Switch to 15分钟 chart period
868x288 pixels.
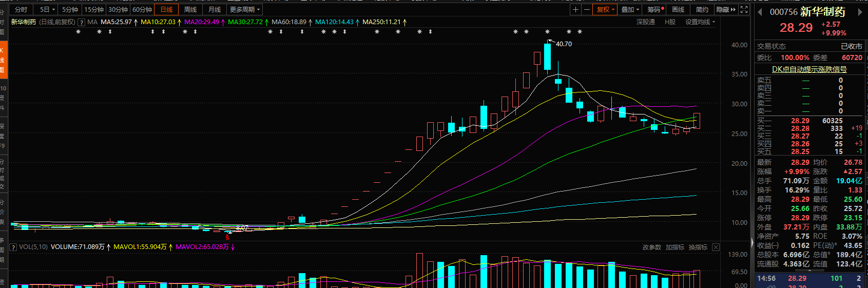(x=94, y=10)
